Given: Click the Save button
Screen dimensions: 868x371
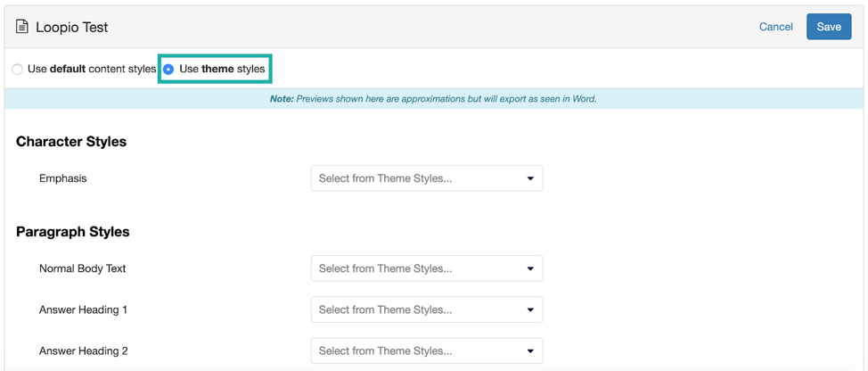Looking at the screenshot, I should click(829, 27).
